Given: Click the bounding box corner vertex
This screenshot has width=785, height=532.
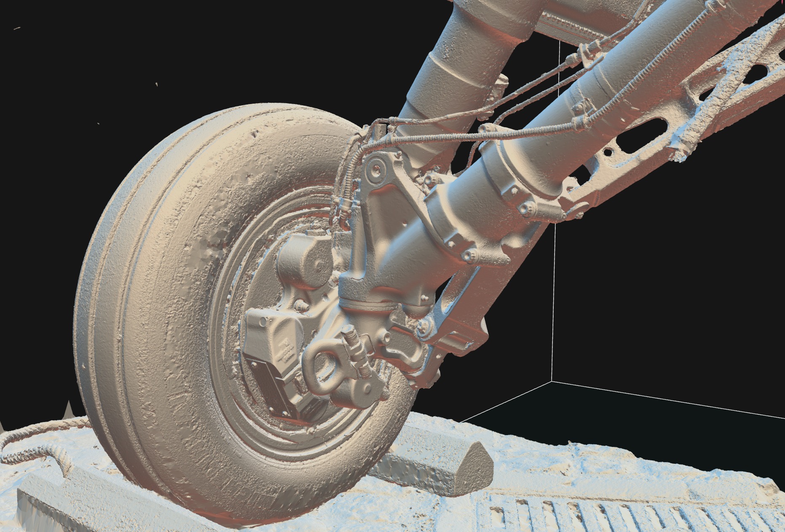Looking at the screenshot, I should click(x=552, y=382).
